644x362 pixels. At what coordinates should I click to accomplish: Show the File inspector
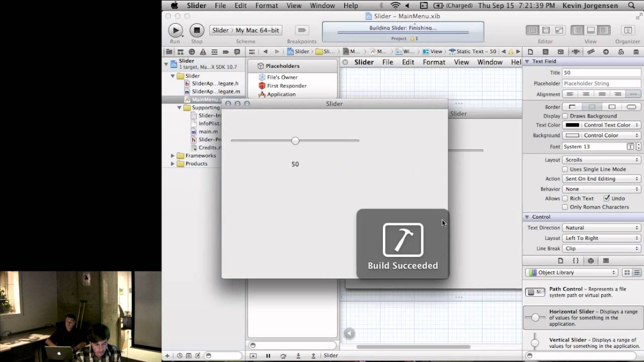click(x=530, y=52)
